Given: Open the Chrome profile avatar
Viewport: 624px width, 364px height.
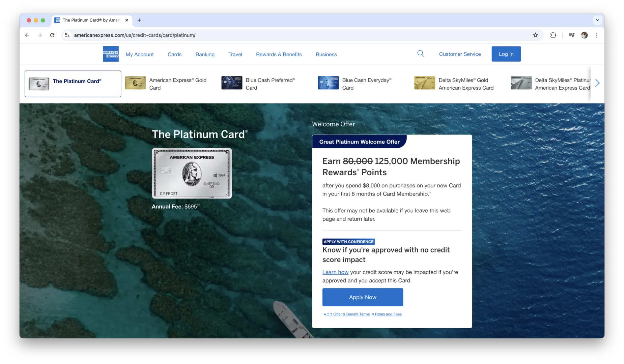Looking at the screenshot, I should tap(584, 35).
